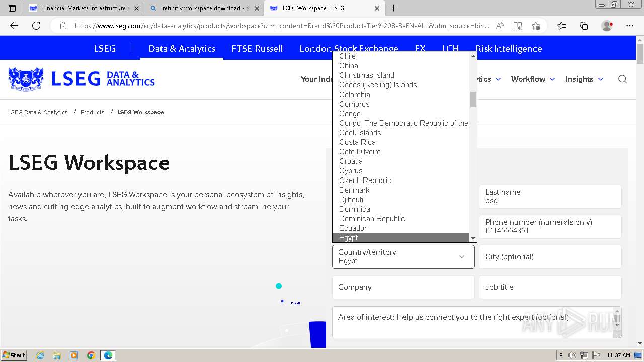The image size is (644, 362).
Task: Select Chile in the country list
Action: tap(347, 56)
